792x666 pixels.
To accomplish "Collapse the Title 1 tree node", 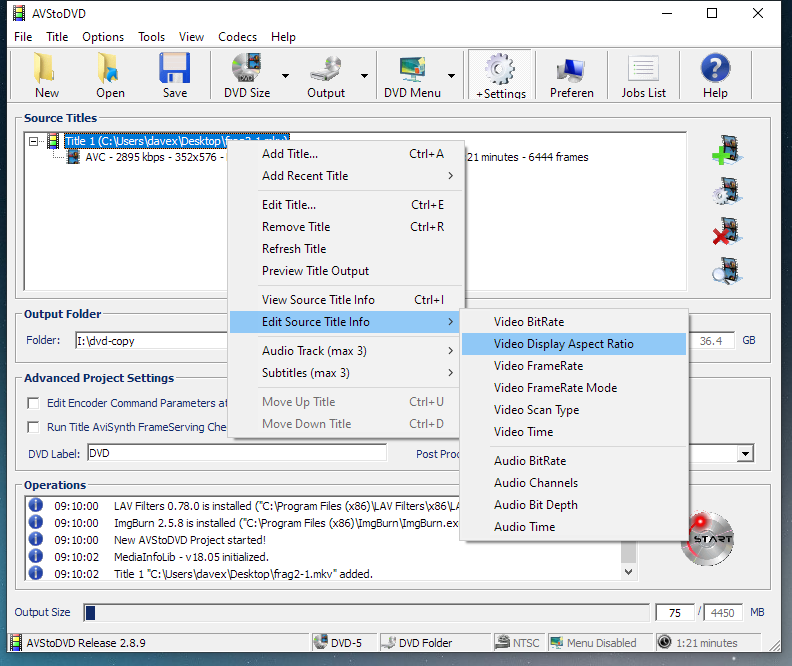I will click(x=33, y=141).
